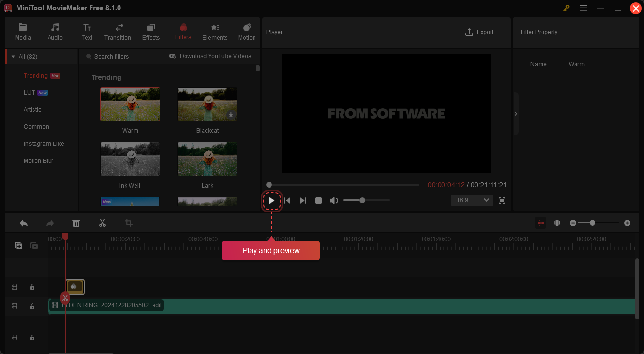
Task: Click the audio beat marker icon
Action: pos(557,223)
